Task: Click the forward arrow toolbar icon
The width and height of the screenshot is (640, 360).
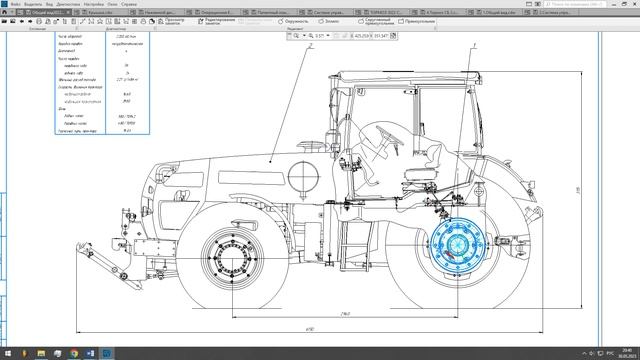Action: point(30,21)
